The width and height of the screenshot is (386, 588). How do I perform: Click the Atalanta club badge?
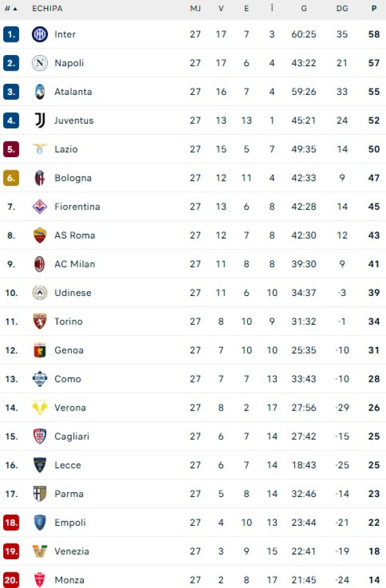point(39,92)
